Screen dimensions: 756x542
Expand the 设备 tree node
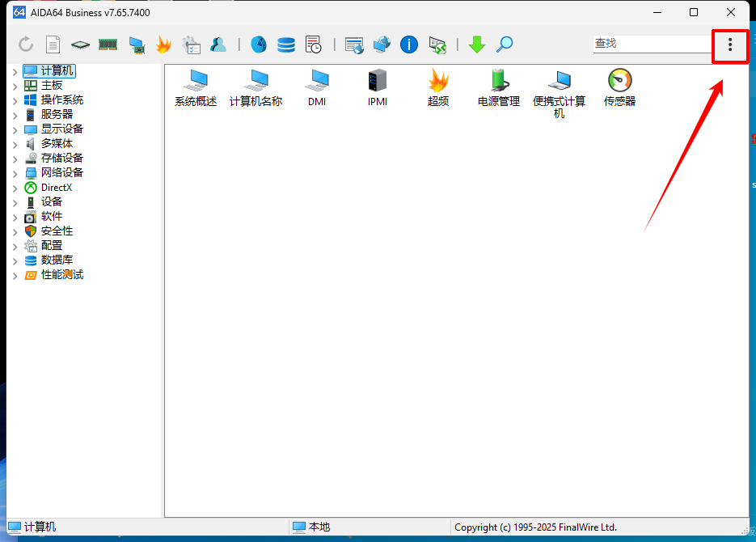(15, 202)
